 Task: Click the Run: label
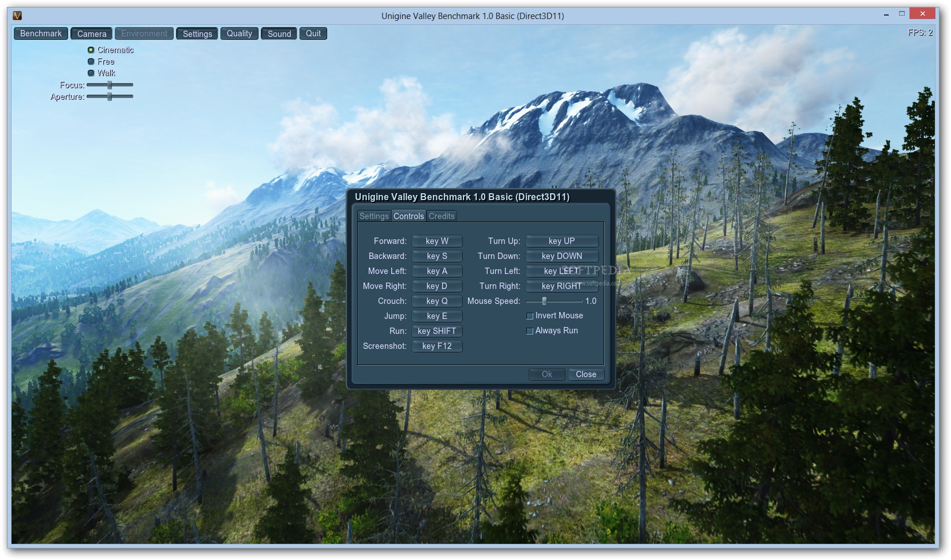coord(398,331)
